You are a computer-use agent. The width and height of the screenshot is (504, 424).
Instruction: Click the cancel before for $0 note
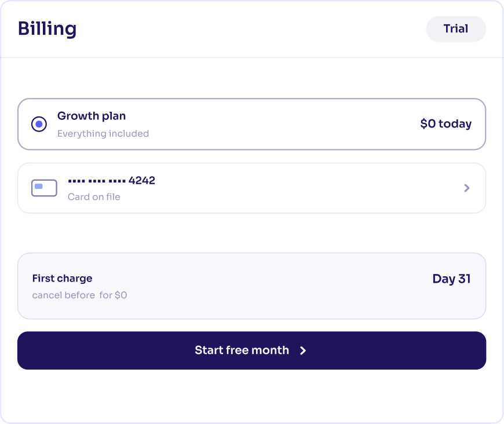(79, 295)
